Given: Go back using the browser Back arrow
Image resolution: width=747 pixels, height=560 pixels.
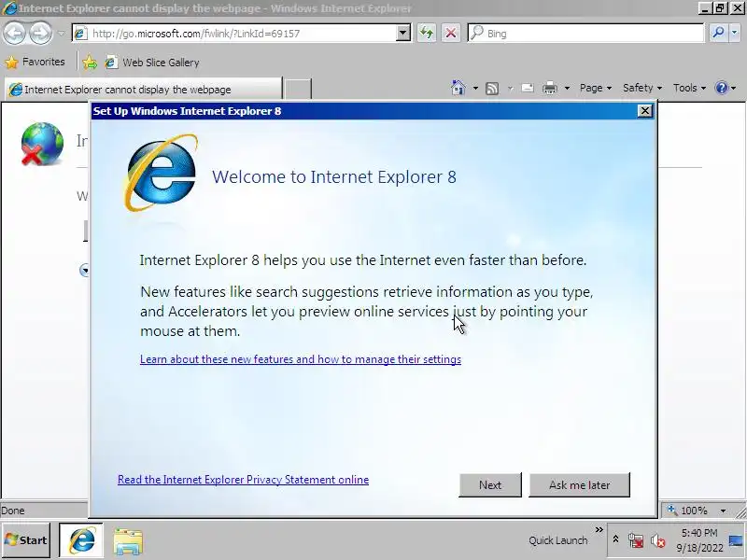Looking at the screenshot, I should (14, 34).
